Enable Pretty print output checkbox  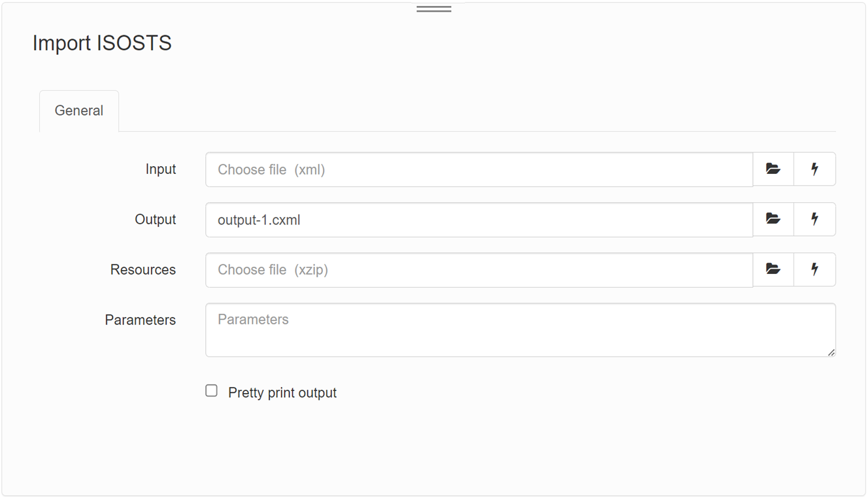coord(211,391)
